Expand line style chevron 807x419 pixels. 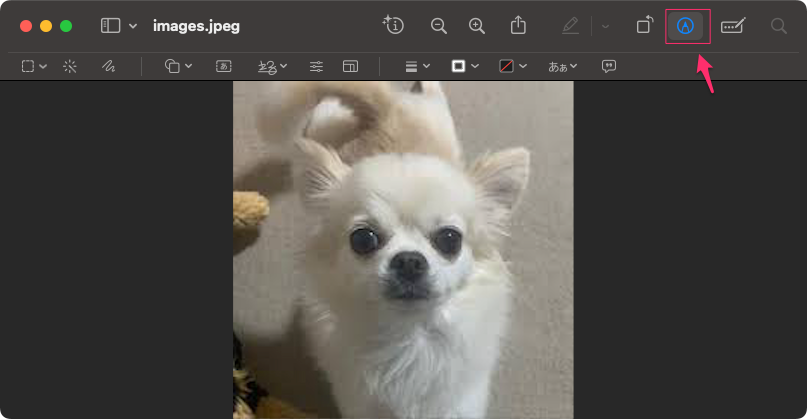(x=426, y=66)
